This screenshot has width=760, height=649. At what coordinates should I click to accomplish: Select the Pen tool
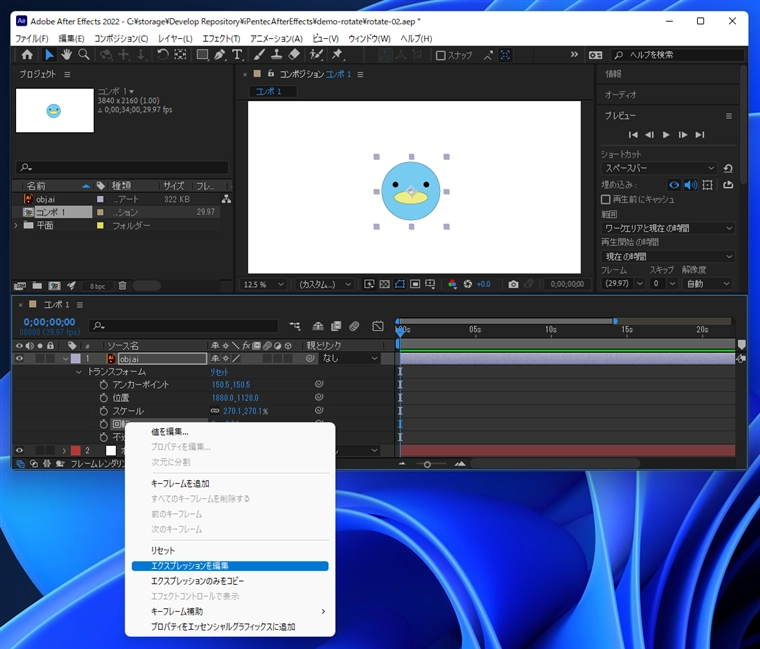click(x=220, y=55)
